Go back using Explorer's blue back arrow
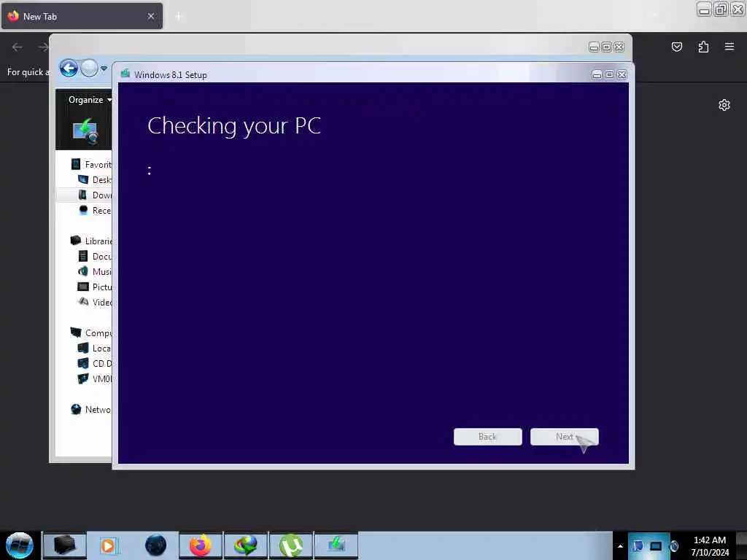The width and height of the screenshot is (747, 560). [x=69, y=68]
